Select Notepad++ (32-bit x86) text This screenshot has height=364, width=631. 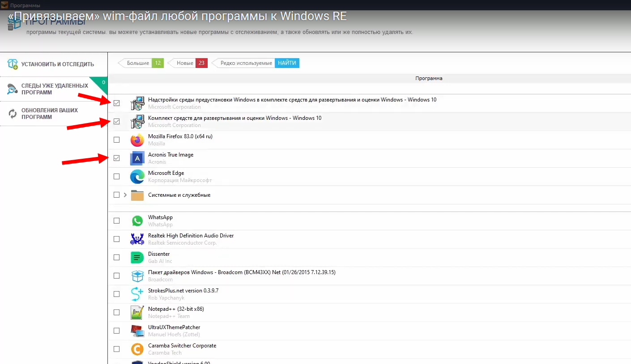176,309
